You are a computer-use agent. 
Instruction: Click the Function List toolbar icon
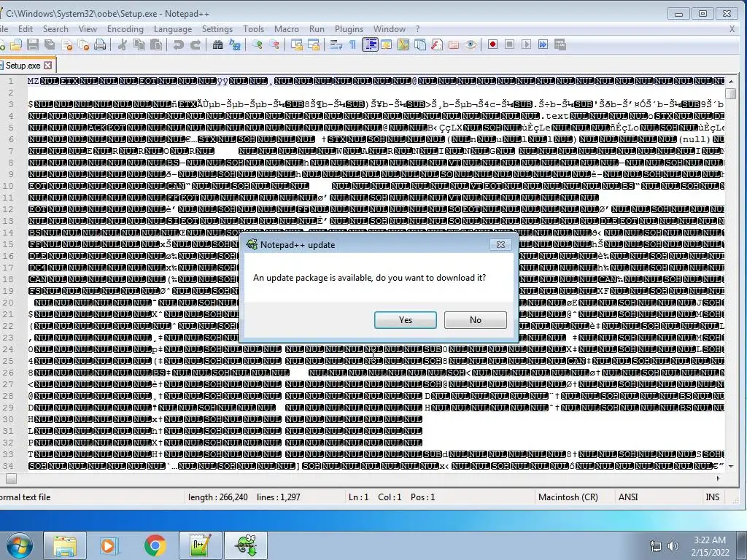click(437, 44)
